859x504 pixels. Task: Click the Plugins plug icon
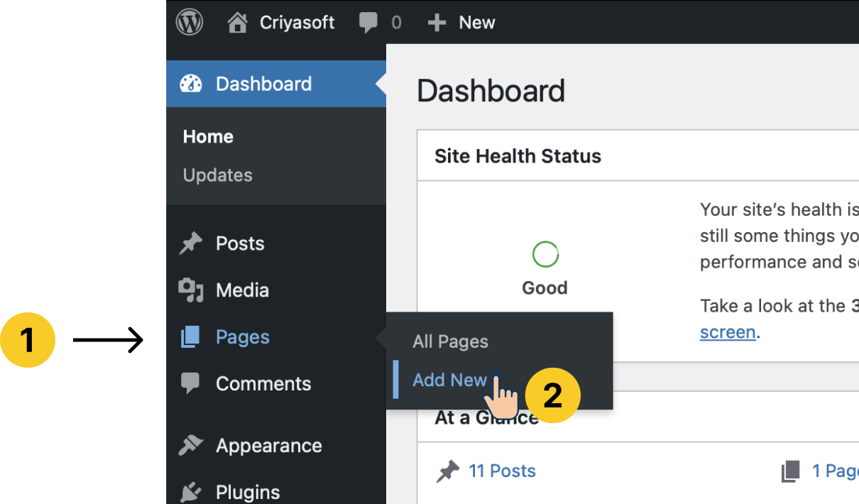[190, 492]
